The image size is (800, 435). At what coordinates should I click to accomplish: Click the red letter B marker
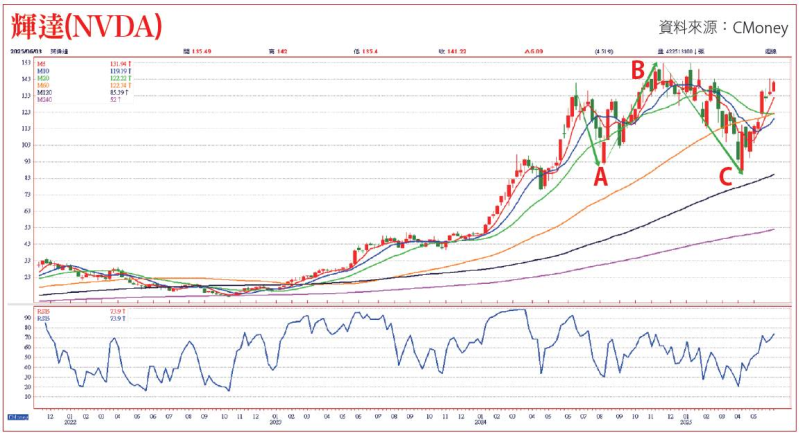click(x=637, y=70)
